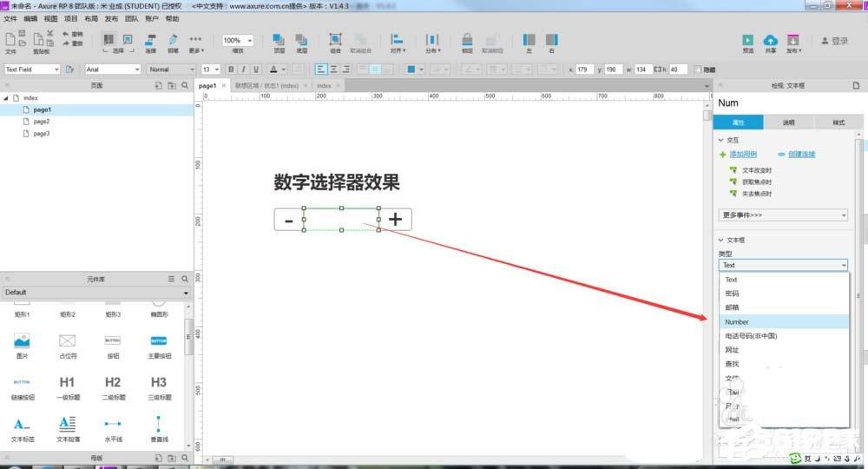This screenshot has width=868, height=469.
Task: Open the Arial font dropdown
Action: pos(112,69)
